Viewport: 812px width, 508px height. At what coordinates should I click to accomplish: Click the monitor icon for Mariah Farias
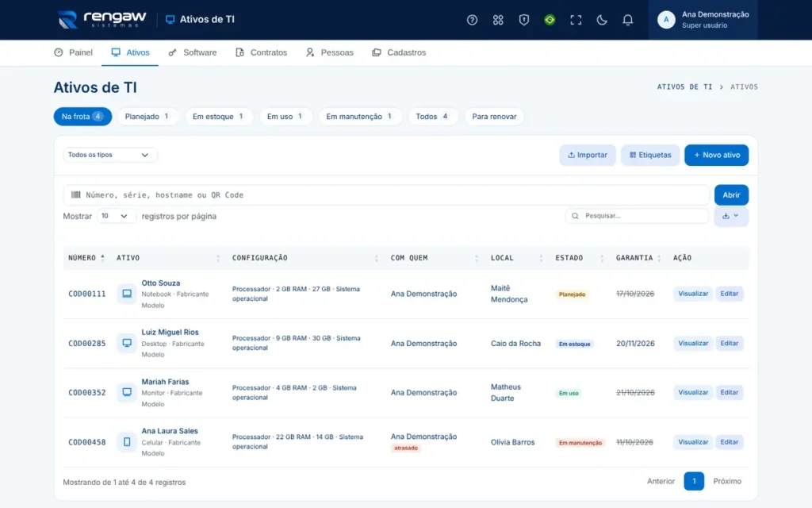127,392
